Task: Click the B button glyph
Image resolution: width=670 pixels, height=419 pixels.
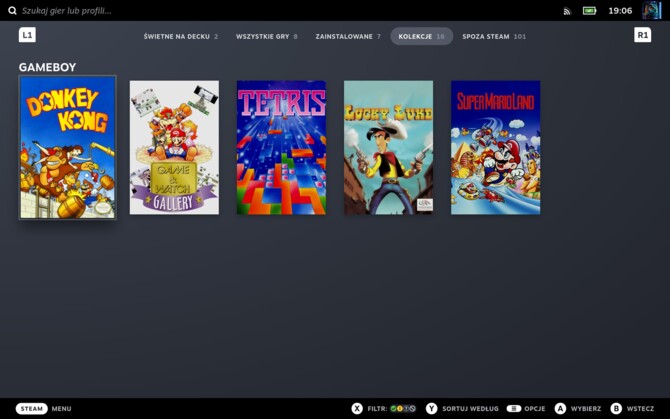Action: (616, 409)
